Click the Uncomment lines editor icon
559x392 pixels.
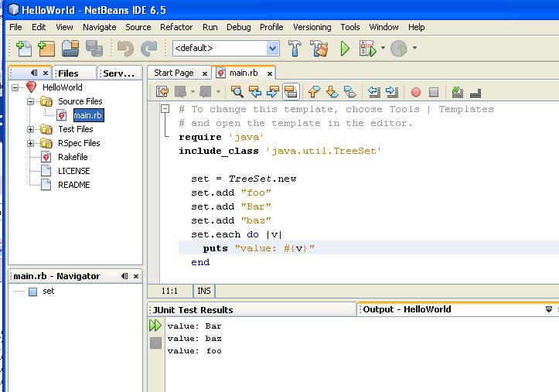475,93
